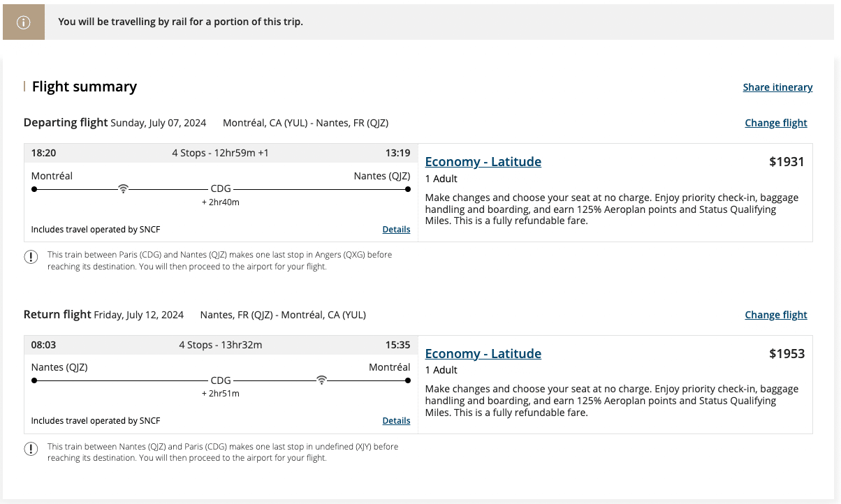
Task: Click the 18:20 departure time
Action: [44, 153]
